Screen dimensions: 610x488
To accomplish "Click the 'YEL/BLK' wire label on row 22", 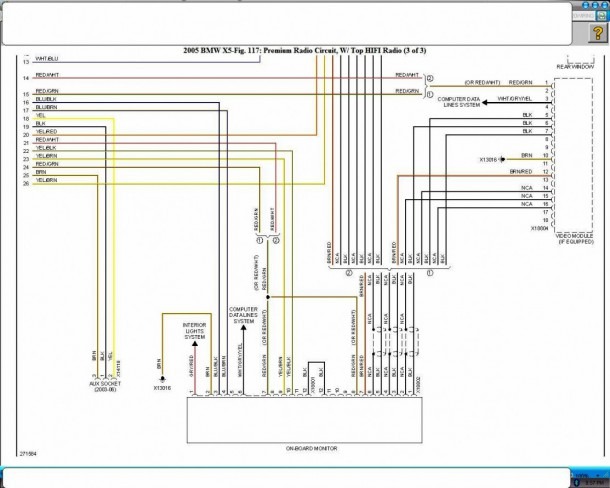I will point(46,148).
